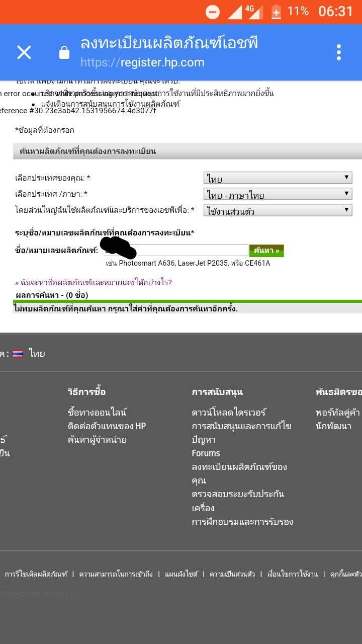
Task: Open แผนผังไซต์ sitemap link
Action: [182, 574]
